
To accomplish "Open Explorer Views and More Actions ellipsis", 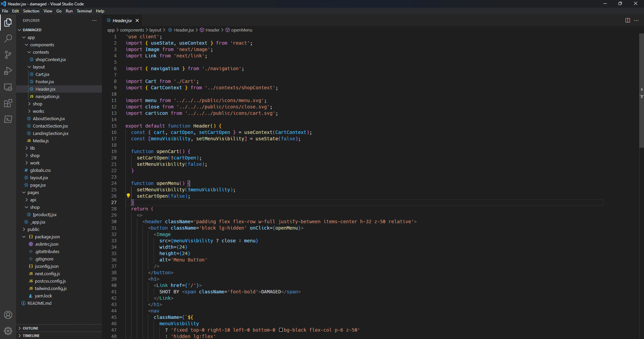I will click(x=94, y=20).
